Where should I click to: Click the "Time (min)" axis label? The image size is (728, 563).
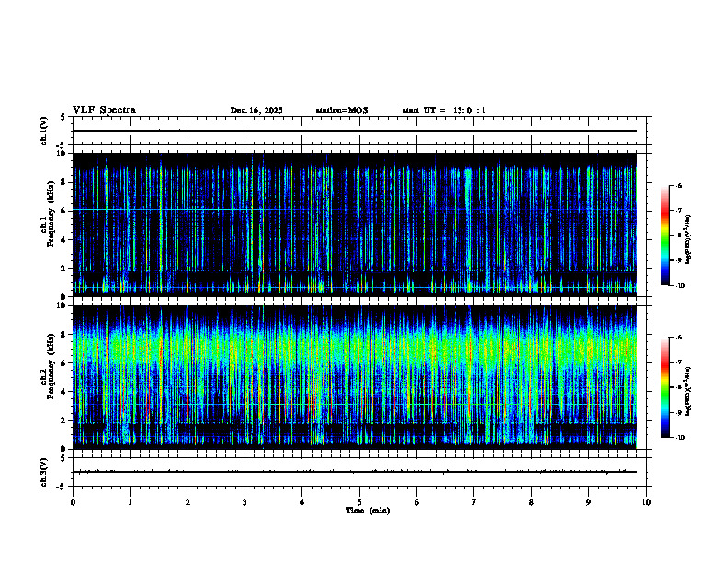[368, 511]
